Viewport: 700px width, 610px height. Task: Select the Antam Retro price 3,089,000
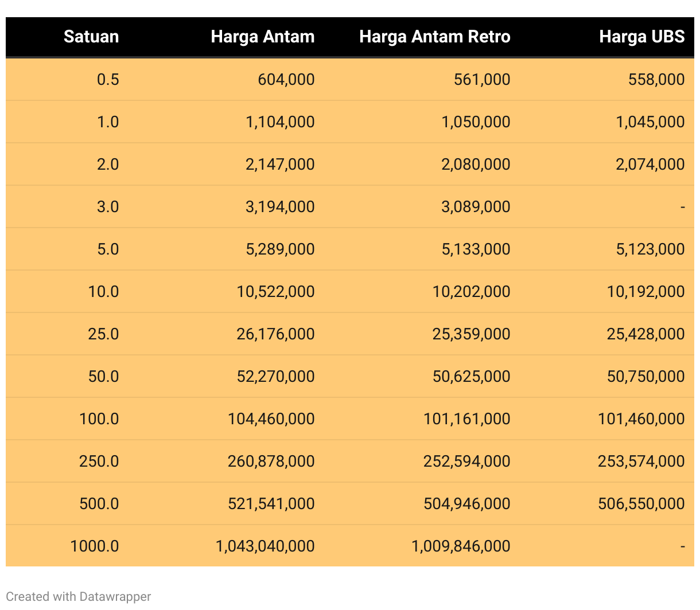(x=476, y=206)
